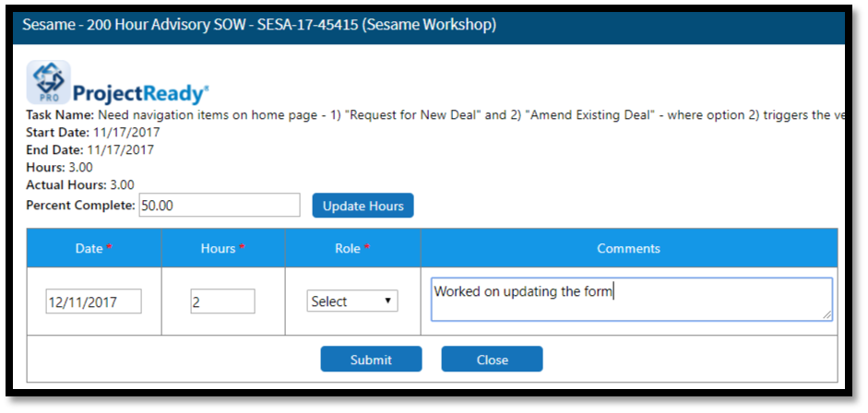The height and width of the screenshot is (413, 868).
Task: Click the Actual Hours: 3.00 text
Action: 79,184
